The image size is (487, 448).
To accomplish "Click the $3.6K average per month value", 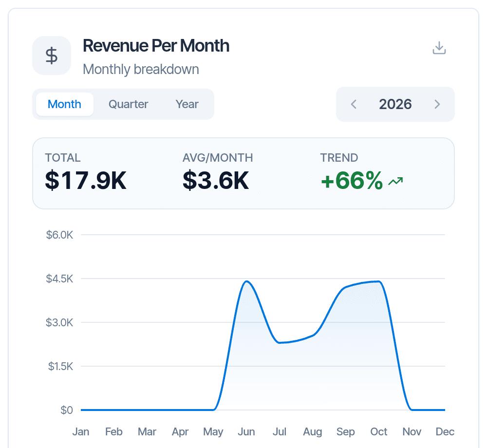I will pos(216,180).
